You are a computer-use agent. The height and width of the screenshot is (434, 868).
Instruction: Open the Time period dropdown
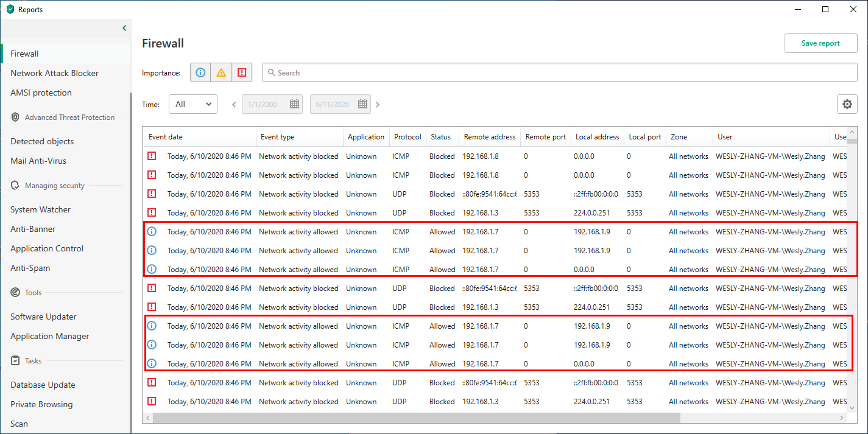[193, 104]
